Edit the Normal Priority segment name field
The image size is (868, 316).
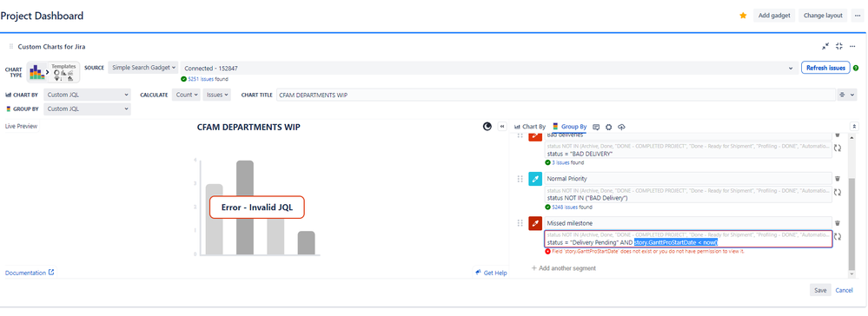(x=688, y=179)
